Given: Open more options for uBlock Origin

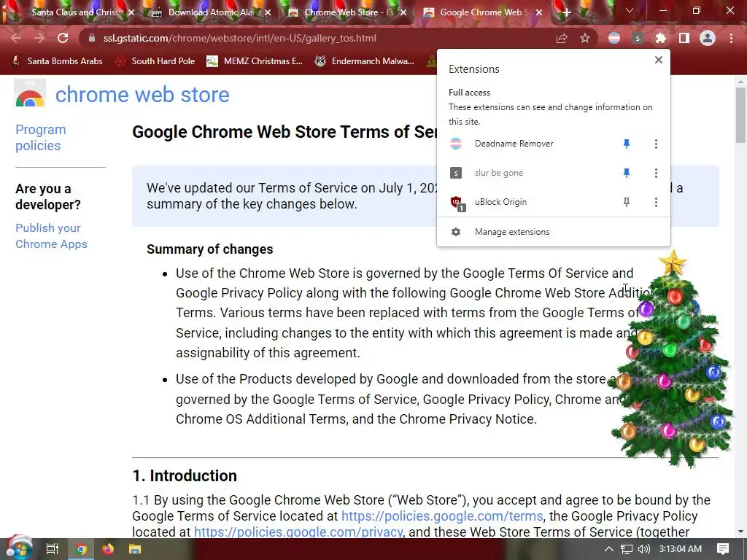Looking at the screenshot, I should click(x=656, y=203).
